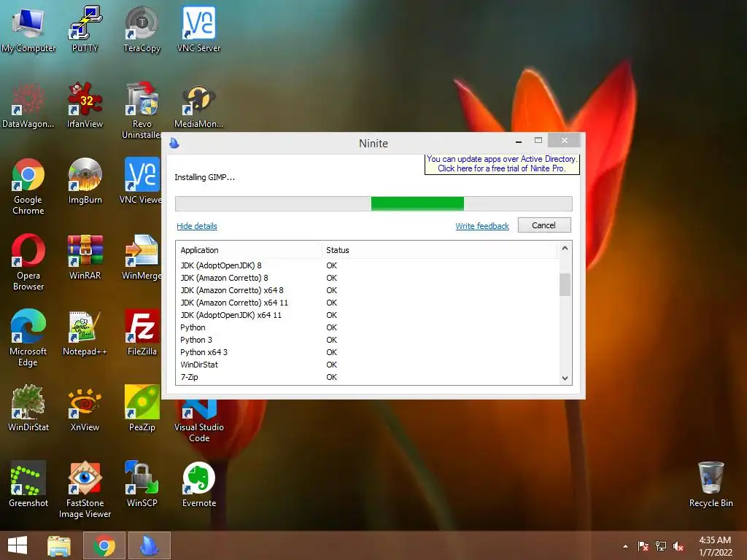The width and height of the screenshot is (747, 560).
Task: Click scroll down arrow in details list
Action: coord(565,378)
